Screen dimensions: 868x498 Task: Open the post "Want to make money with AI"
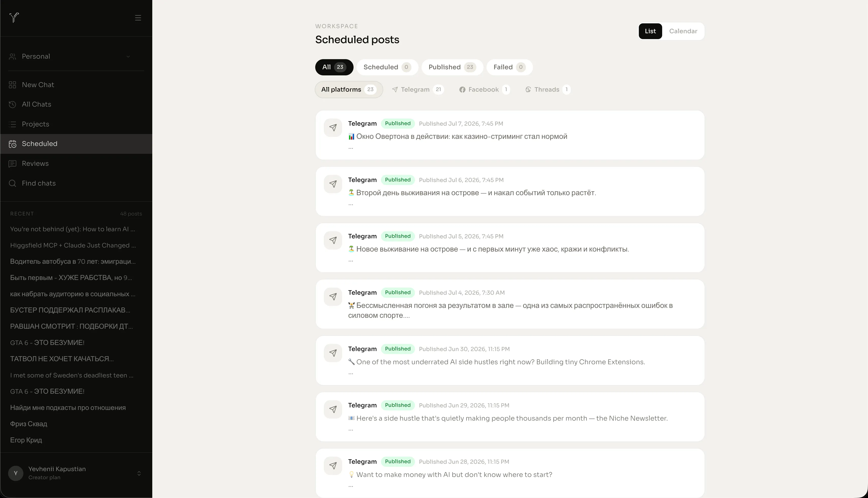tap(510, 473)
